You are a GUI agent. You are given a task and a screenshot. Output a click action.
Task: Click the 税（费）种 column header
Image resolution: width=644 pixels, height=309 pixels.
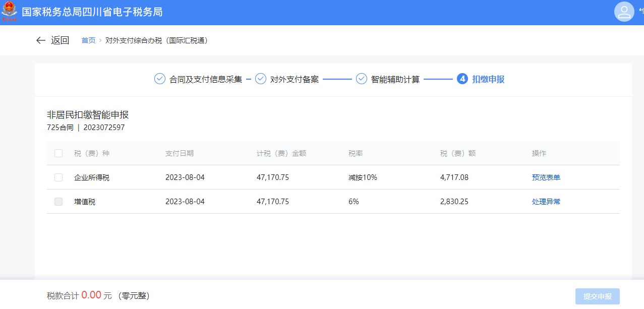92,153
